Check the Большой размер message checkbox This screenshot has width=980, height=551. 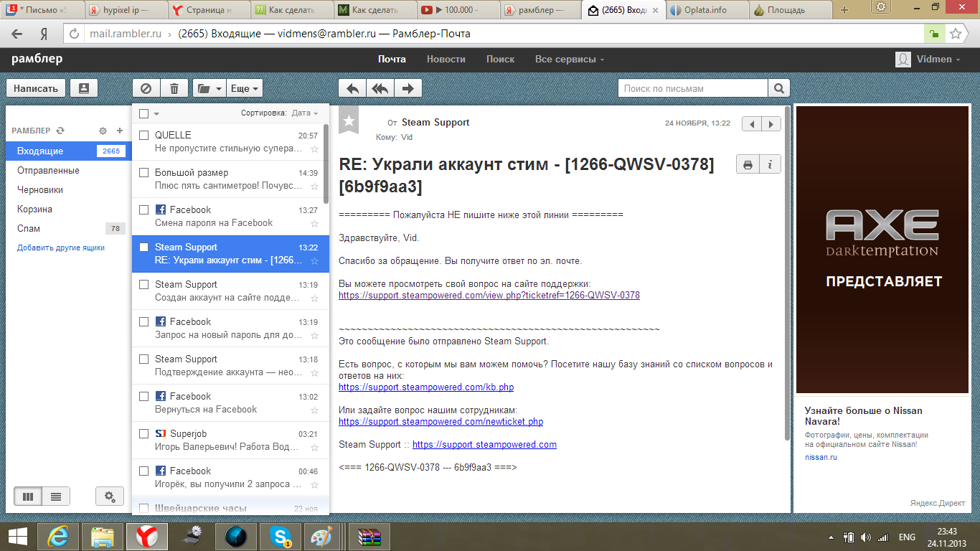[143, 172]
